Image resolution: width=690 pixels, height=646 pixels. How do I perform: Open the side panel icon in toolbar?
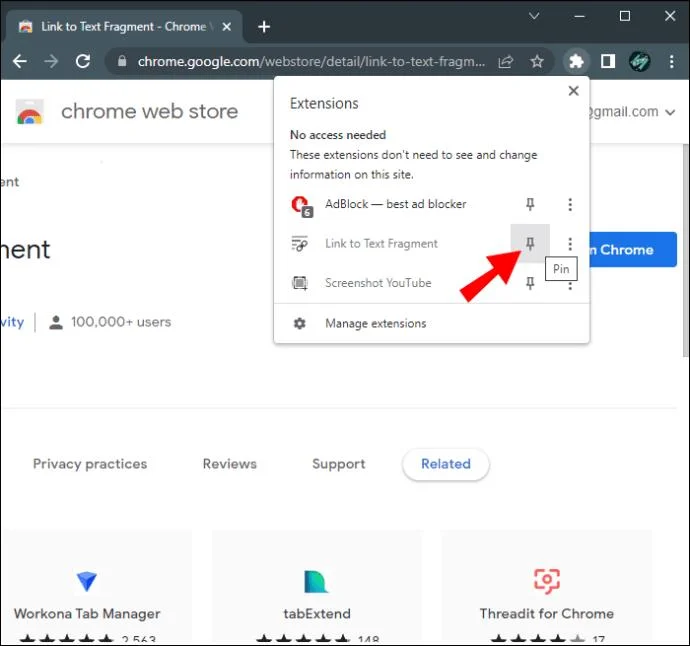(x=608, y=61)
